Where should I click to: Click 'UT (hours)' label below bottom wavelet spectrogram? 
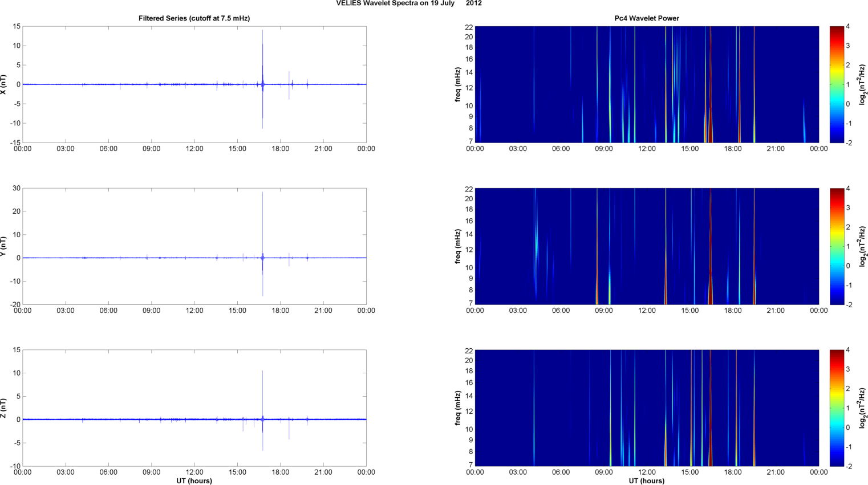(x=646, y=481)
